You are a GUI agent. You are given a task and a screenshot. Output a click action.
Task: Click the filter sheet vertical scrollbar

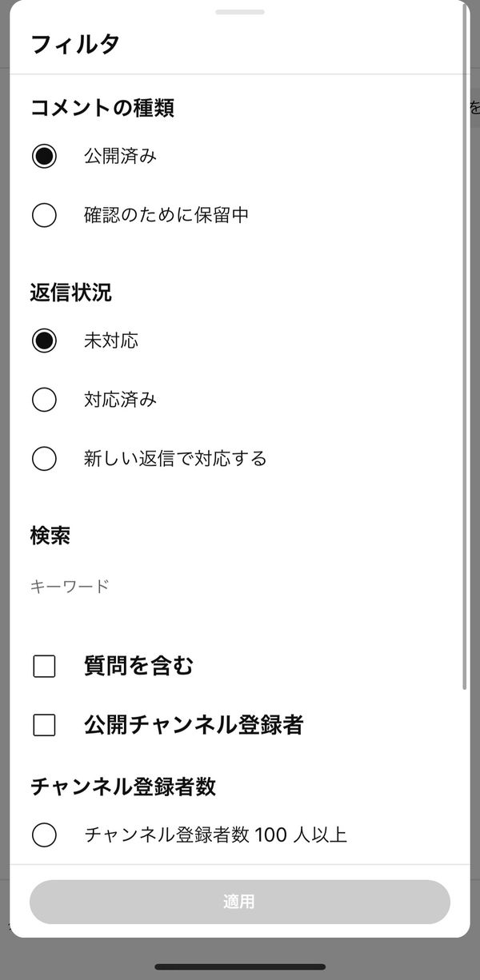click(465, 348)
